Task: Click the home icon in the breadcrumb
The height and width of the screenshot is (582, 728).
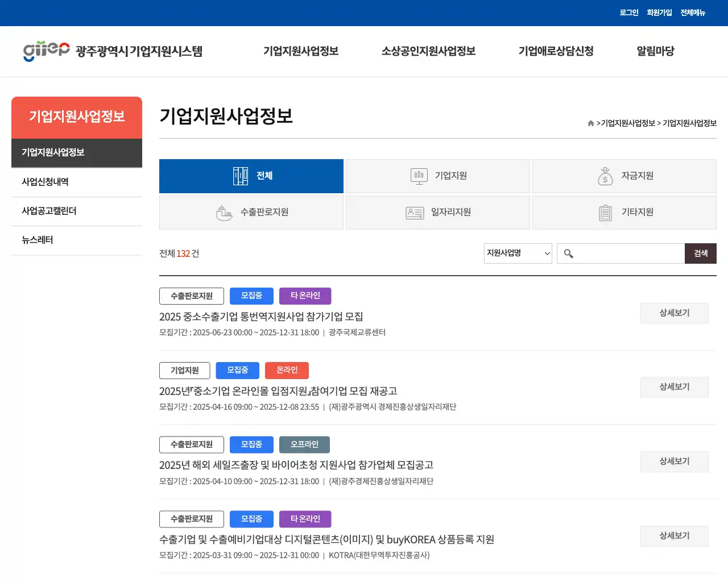Action: (x=590, y=123)
